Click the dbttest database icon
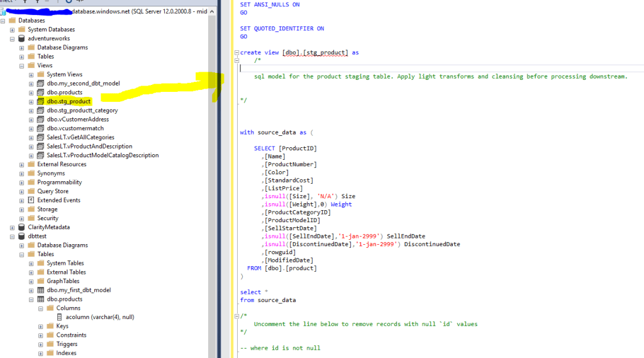This screenshot has width=644, height=358. [x=22, y=236]
